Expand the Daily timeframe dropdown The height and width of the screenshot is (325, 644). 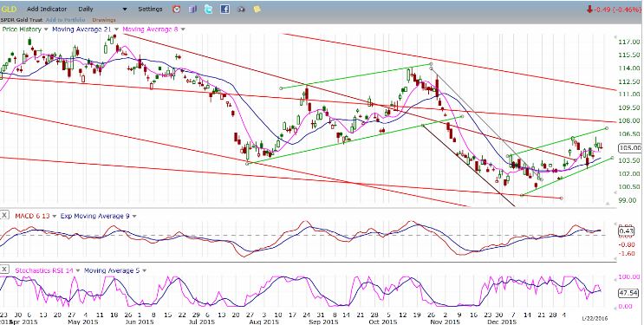click(125, 9)
